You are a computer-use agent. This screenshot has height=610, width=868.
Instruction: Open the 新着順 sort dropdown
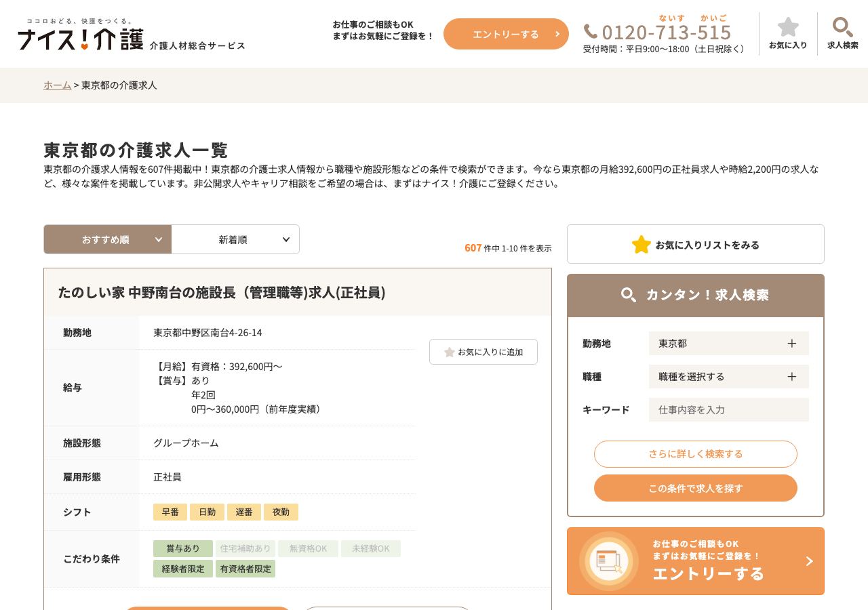click(235, 239)
